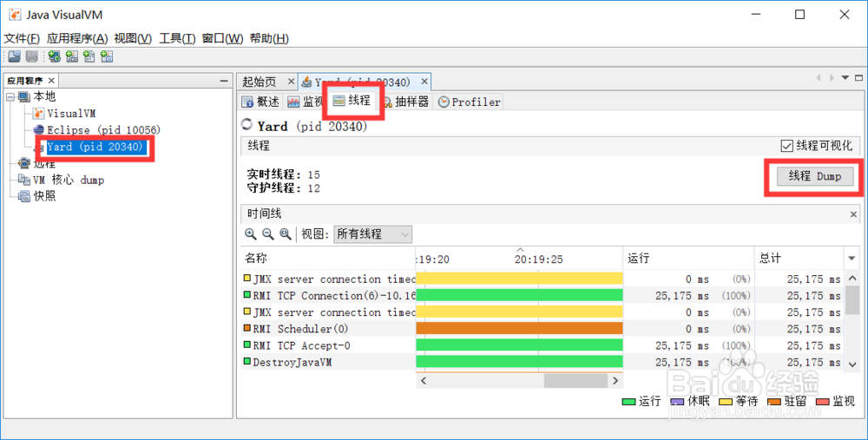Click the green 运行 legend swatch
The width and height of the screenshot is (868, 440).
[x=628, y=403]
